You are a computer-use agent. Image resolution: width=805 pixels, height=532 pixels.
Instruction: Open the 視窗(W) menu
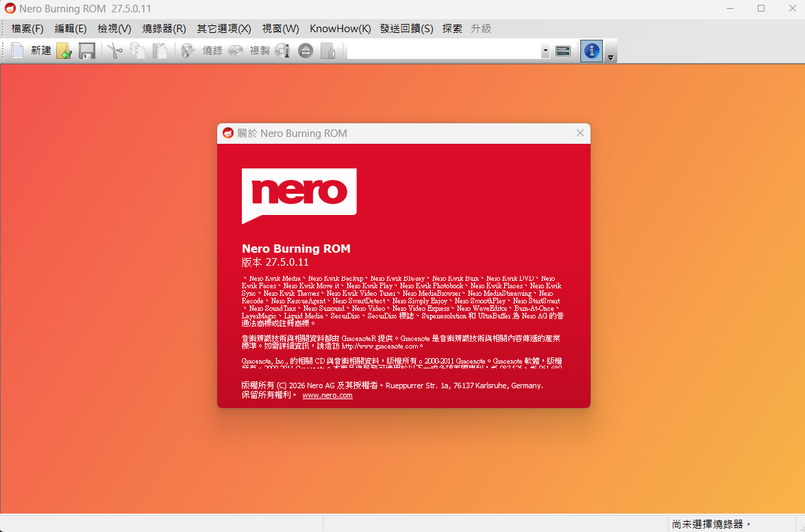tap(280, 29)
